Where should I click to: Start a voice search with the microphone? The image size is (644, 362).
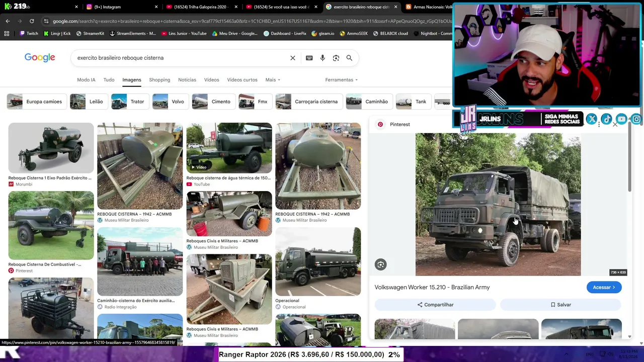pos(323,58)
